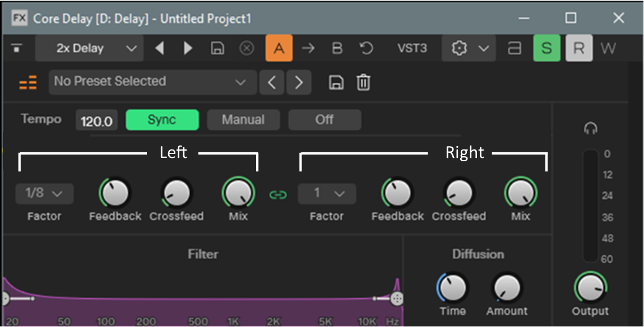
Task: Open the left Factor 1/8 dropdown
Action: (x=44, y=194)
